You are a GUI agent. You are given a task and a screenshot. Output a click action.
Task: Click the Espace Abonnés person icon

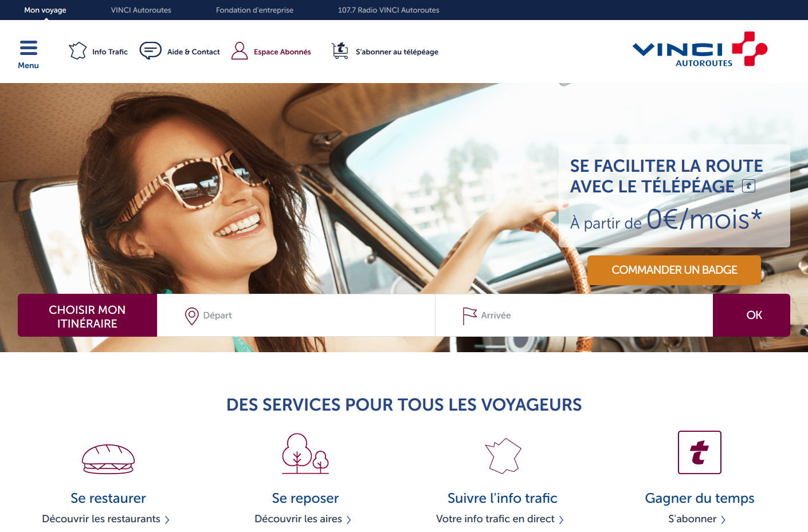[240, 51]
